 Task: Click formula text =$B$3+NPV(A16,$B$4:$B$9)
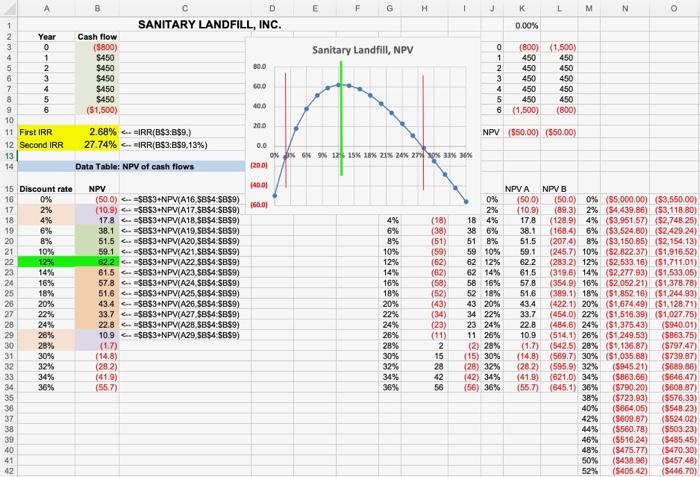click(186, 199)
